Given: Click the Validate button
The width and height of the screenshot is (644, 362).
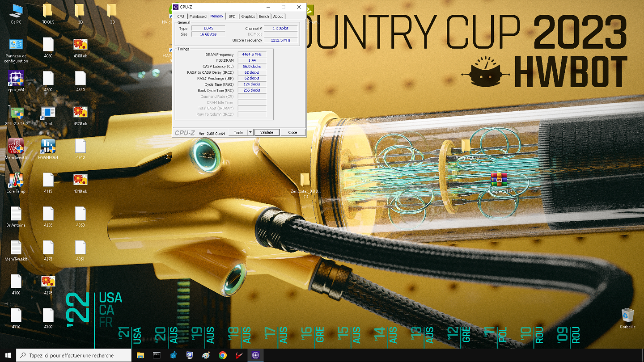Looking at the screenshot, I should (x=267, y=132).
